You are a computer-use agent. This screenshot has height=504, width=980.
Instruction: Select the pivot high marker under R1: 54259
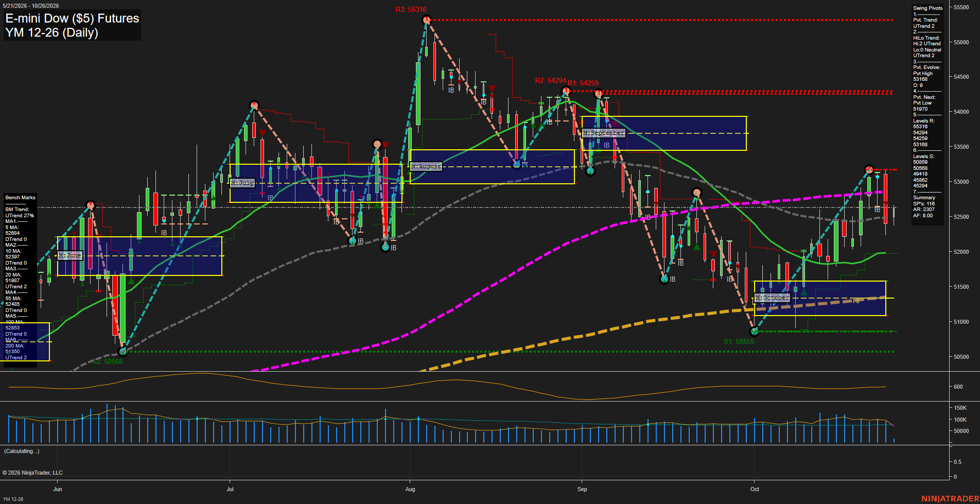599,94
